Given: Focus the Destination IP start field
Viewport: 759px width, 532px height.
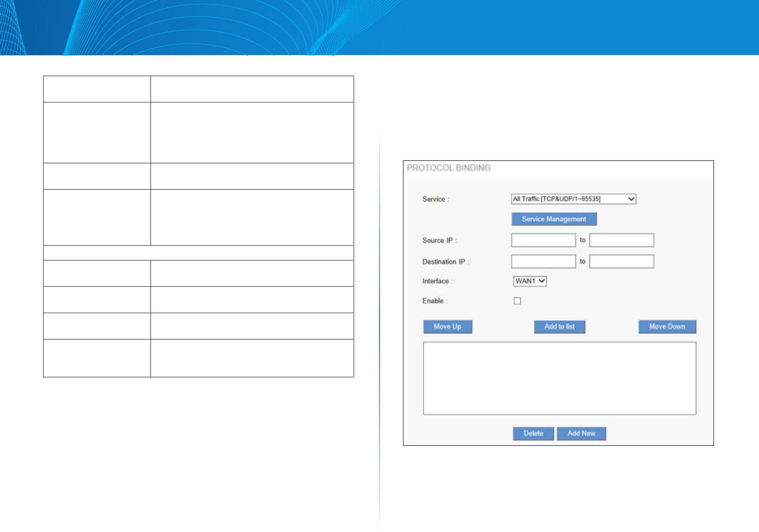Looking at the screenshot, I should 543,261.
